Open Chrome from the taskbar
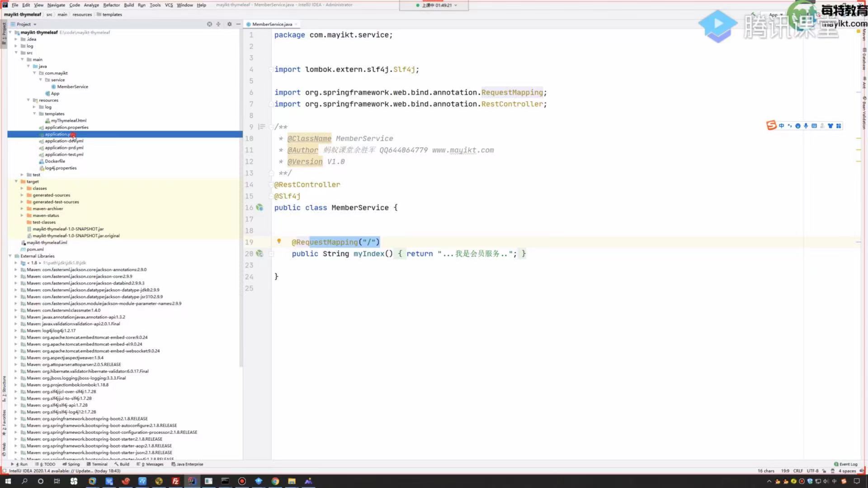Image resolution: width=868 pixels, height=488 pixels. point(275,481)
